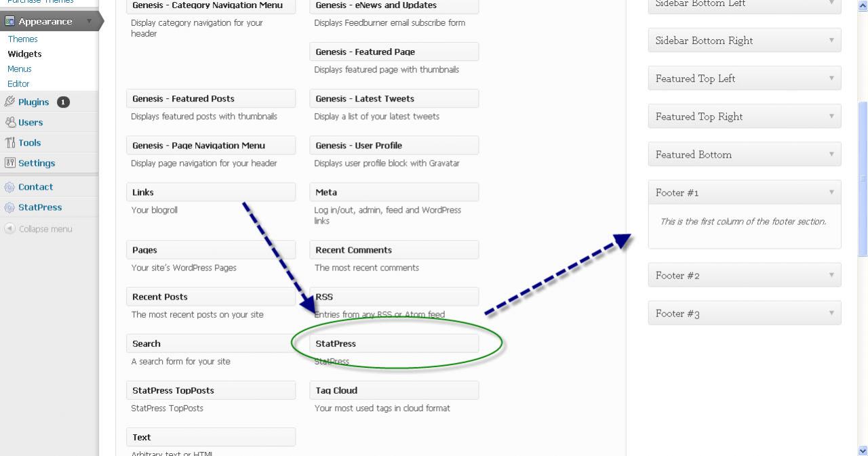The height and width of the screenshot is (456, 868).
Task: Select the Genesis - Category Navigation Menu widget
Action: click(211, 6)
